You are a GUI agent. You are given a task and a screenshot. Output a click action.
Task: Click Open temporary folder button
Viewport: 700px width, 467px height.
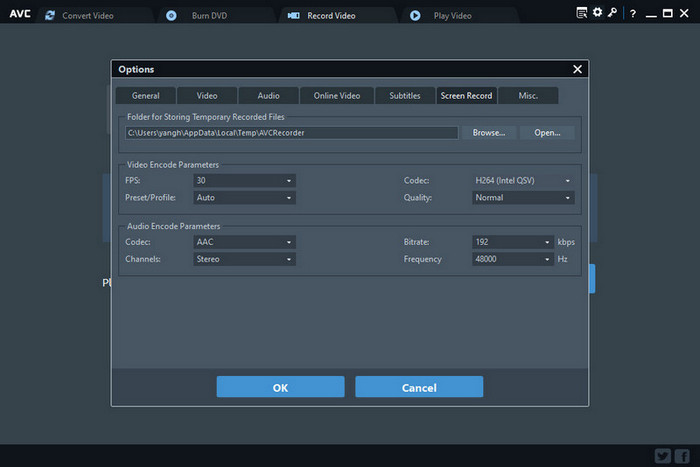click(547, 133)
